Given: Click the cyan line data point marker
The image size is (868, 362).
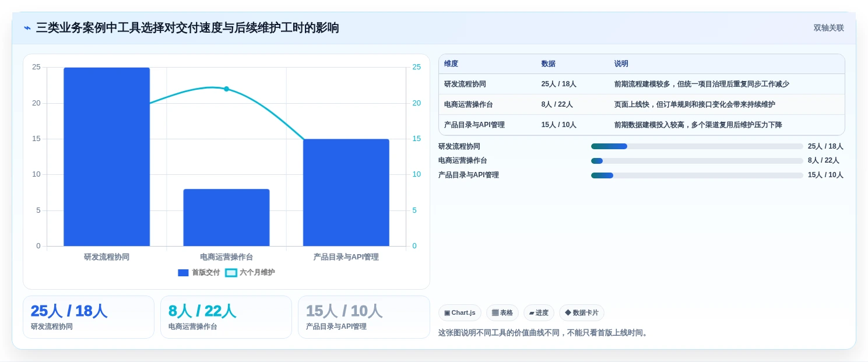Looking at the screenshot, I should pos(226,89).
